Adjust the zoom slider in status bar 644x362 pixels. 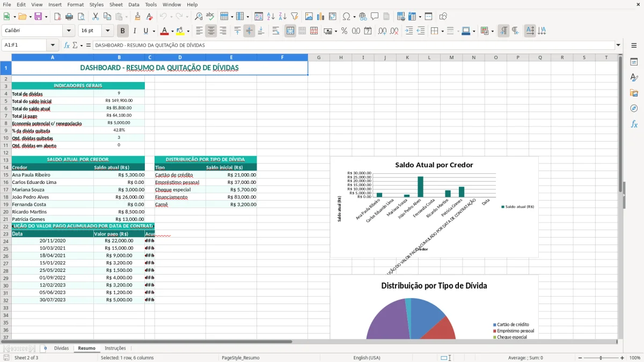point(601,358)
